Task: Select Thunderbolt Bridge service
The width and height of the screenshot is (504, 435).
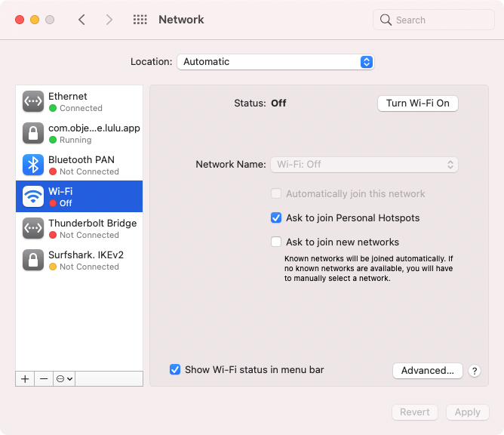Action: click(79, 228)
